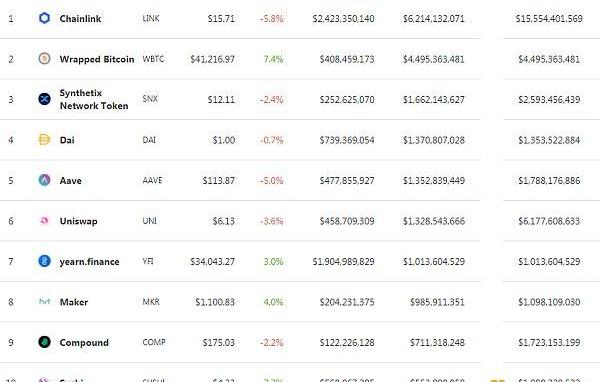Click the green Compound logo icon
The width and height of the screenshot is (600, 382).
tap(44, 342)
